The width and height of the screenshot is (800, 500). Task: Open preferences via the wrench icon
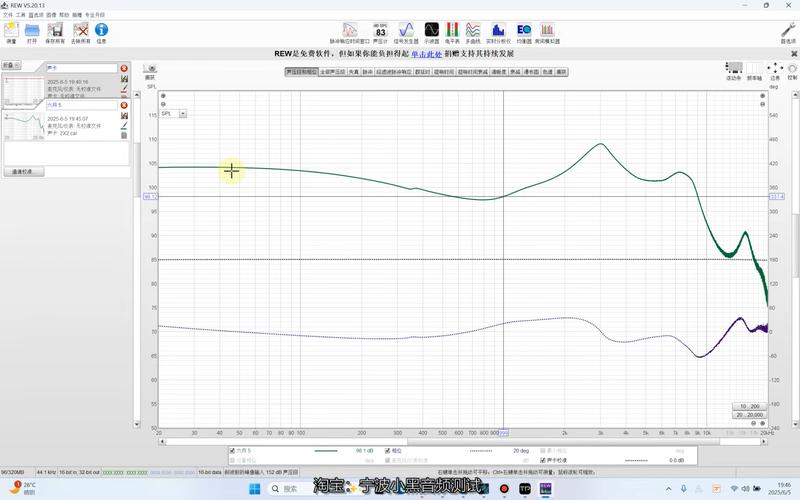click(x=788, y=33)
